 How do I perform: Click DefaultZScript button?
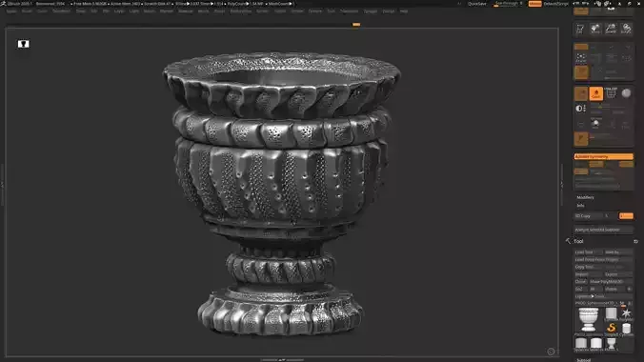[556, 4]
